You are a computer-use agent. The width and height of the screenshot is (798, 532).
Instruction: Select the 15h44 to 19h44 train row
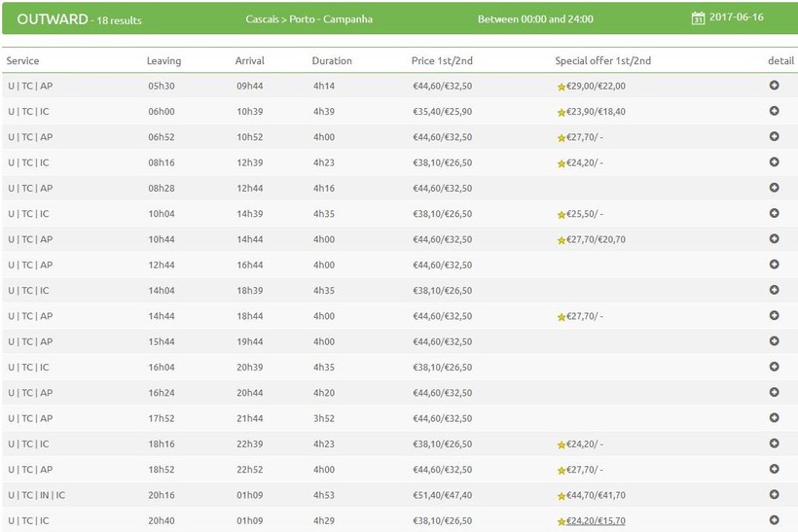pyautogui.click(x=389, y=341)
